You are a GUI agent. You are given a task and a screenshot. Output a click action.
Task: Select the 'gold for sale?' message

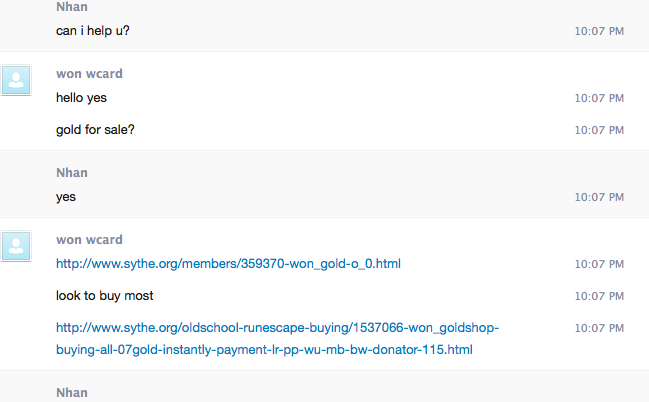(x=95, y=130)
